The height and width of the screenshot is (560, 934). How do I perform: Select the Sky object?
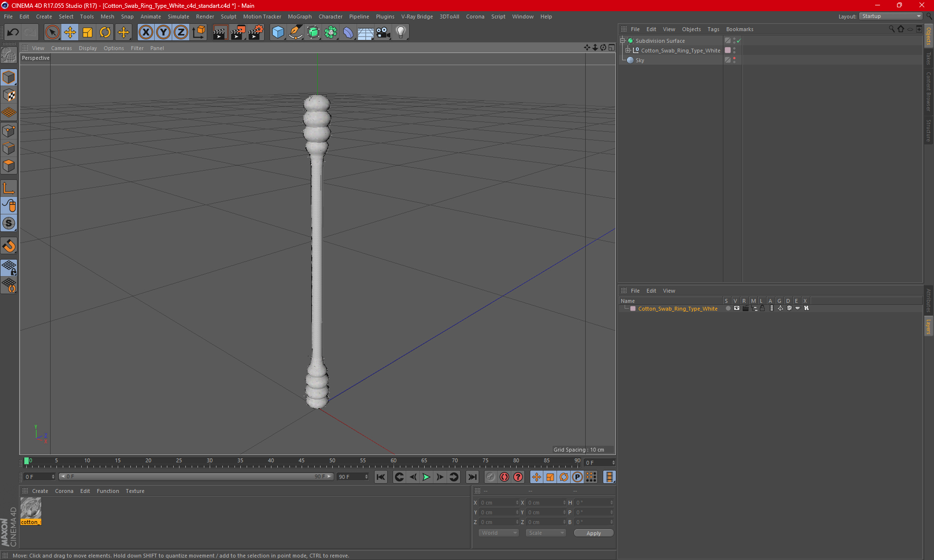(x=640, y=60)
